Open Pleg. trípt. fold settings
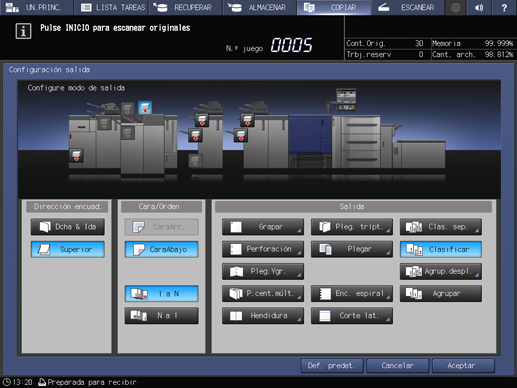Screen dimensions: 517x388 pos(352,227)
